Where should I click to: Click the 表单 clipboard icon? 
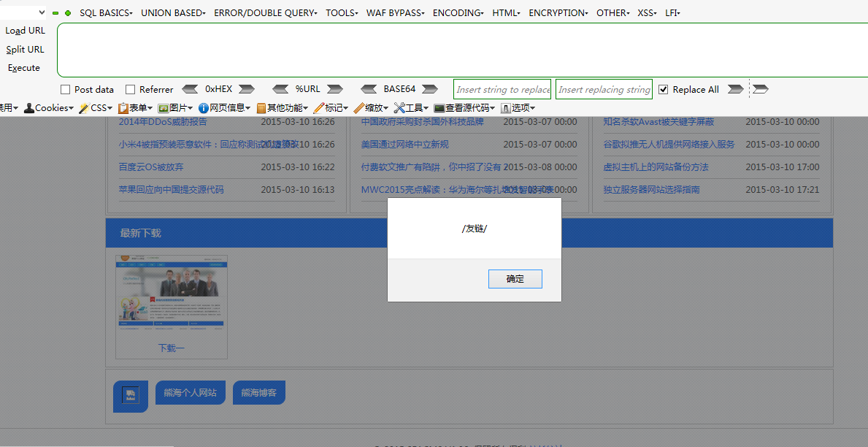pyautogui.click(x=123, y=108)
